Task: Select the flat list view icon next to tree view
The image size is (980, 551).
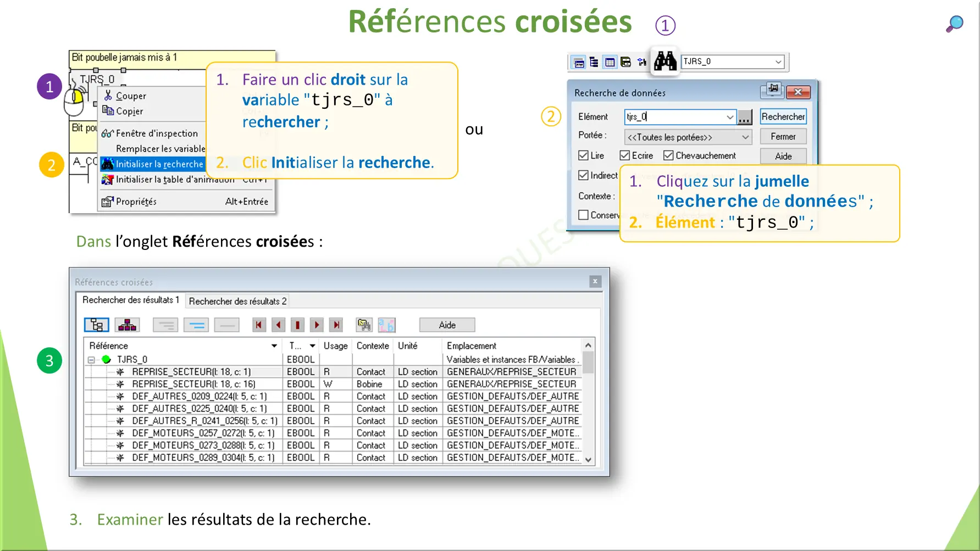Action: tap(126, 325)
